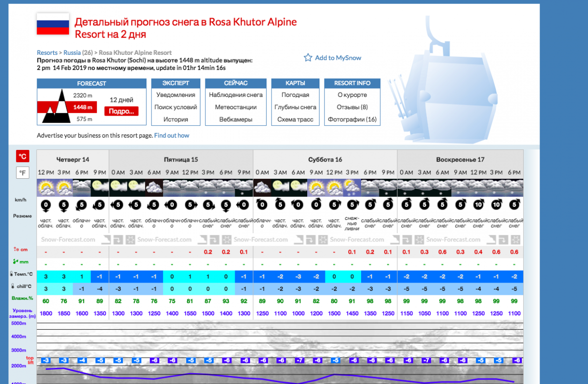This screenshot has width=588, height=384.
Task: Click Sunday 3 PM wind speed 10 icon
Action: click(496, 205)
